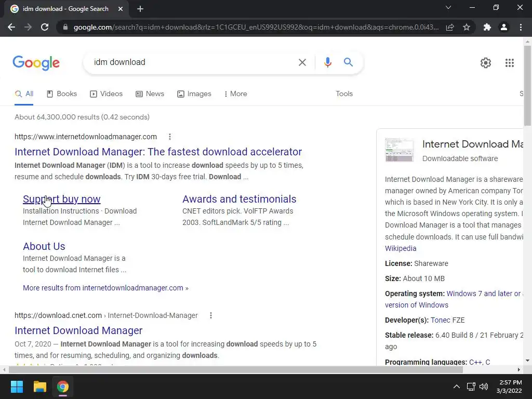Close the 'idm download' tab

(x=121, y=9)
